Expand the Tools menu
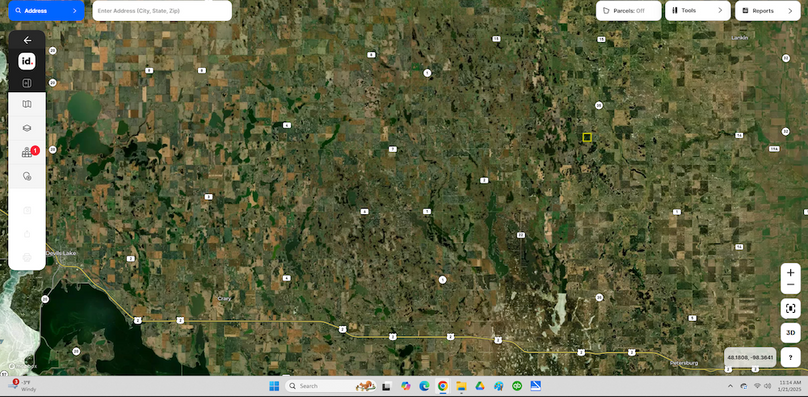 tap(698, 10)
